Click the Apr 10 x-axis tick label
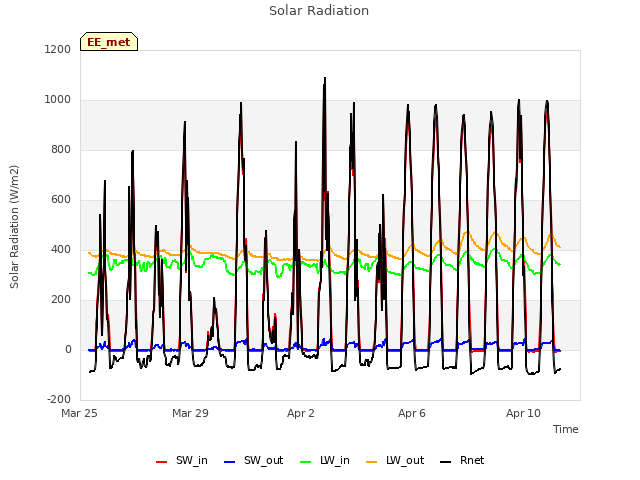640x480 pixels. click(x=523, y=413)
